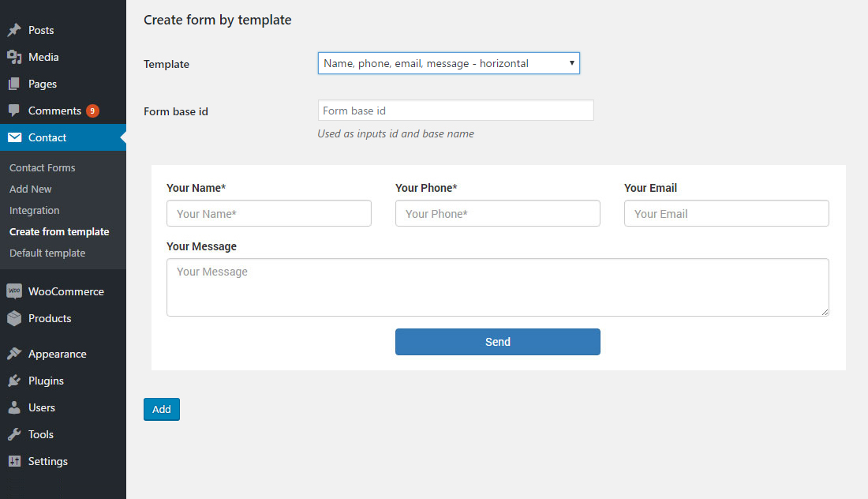Click the Products box icon

[x=14, y=318]
